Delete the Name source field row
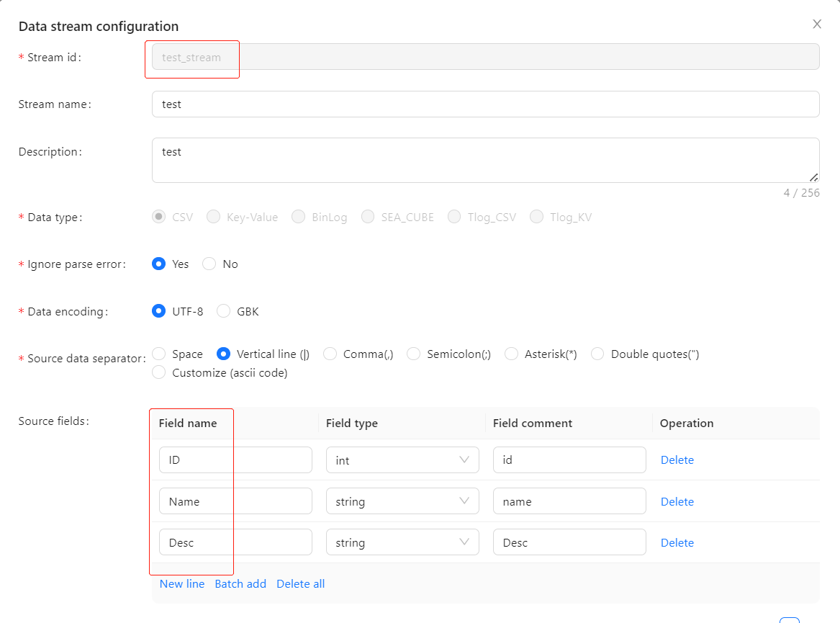The height and width of the screenshot is (623, 840). pos(677,502)
